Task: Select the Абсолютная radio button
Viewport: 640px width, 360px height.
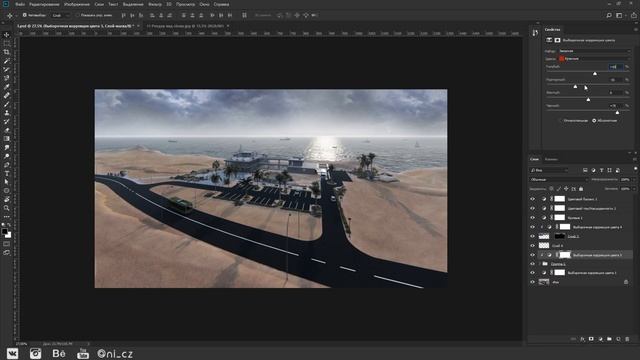Action: click(594, 120)
